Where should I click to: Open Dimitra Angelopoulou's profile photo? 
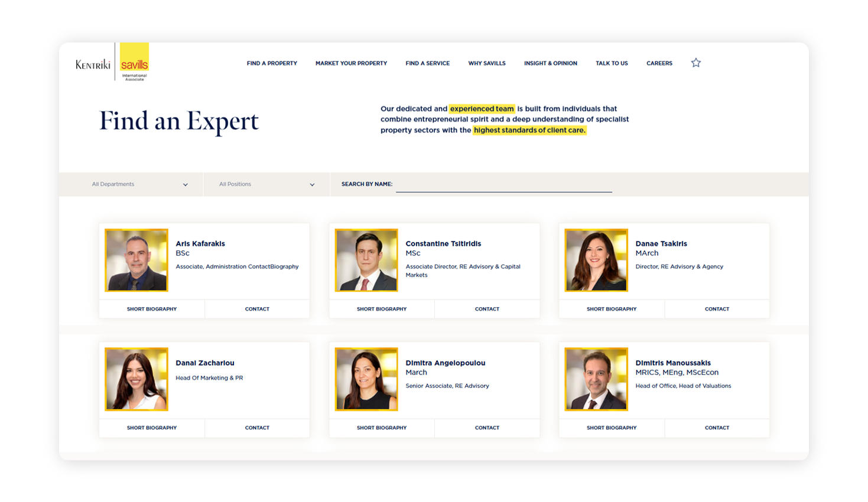(x=366, y=379)
